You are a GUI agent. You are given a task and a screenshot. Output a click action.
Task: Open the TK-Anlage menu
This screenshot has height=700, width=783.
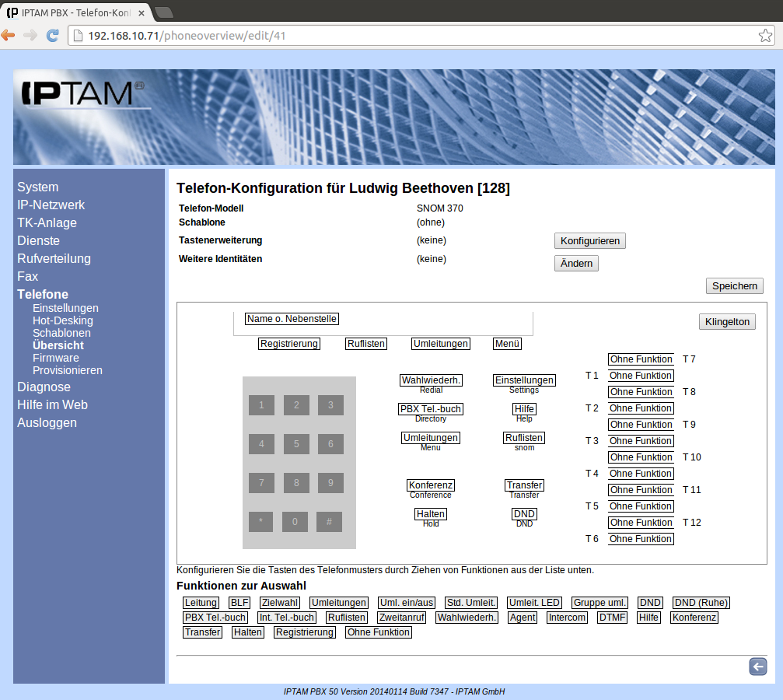(47, 223)
